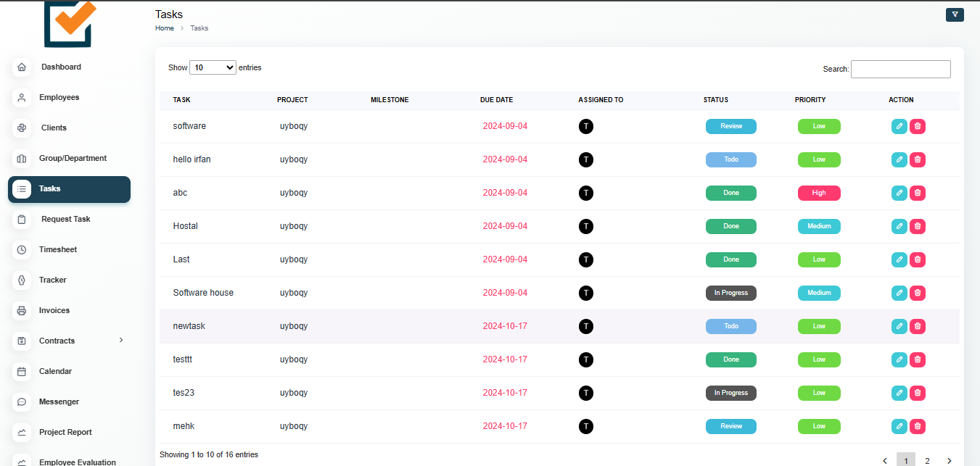Open Employees in the sidebar menu
Image resolution: width=980 pixels, height=466 pixels.
[x=59, y=97]
